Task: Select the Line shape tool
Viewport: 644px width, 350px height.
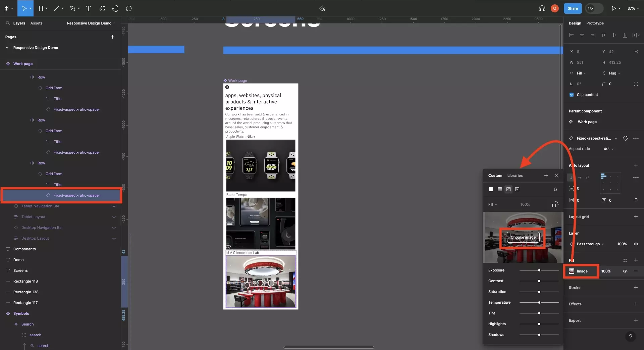Action: pyautogui.click(x=57, y=8)
